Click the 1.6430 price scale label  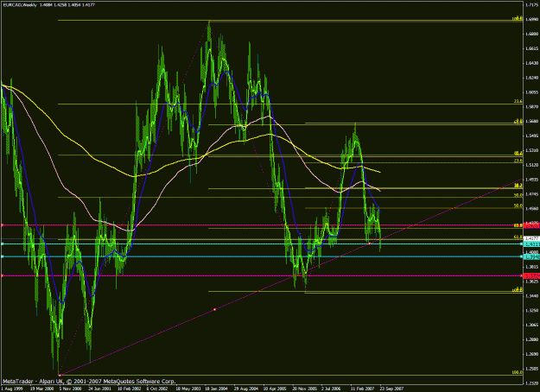(x=530, y=63)
